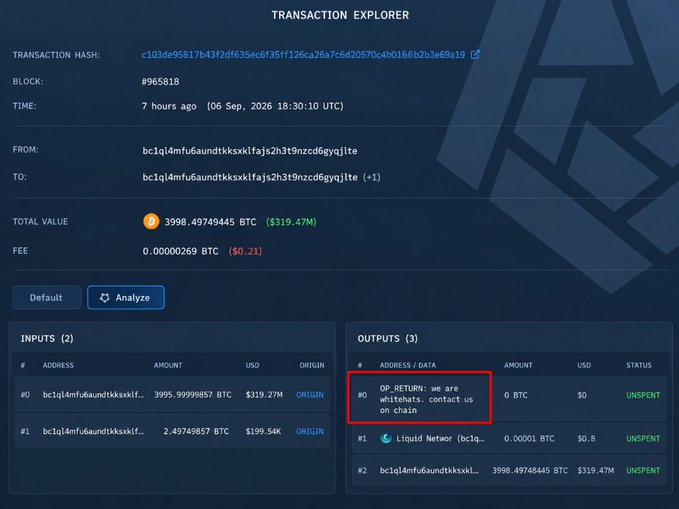
Task: Click the TO address bc1ql4mfu6aundtkk…
Action: pyautogui.click(x=250, y=177)
